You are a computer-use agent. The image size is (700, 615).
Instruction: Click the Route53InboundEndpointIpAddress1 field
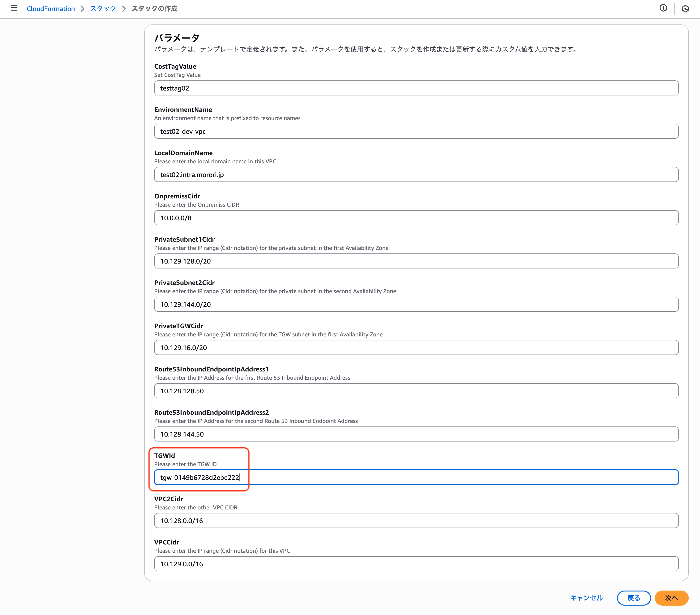click(416, 391)
